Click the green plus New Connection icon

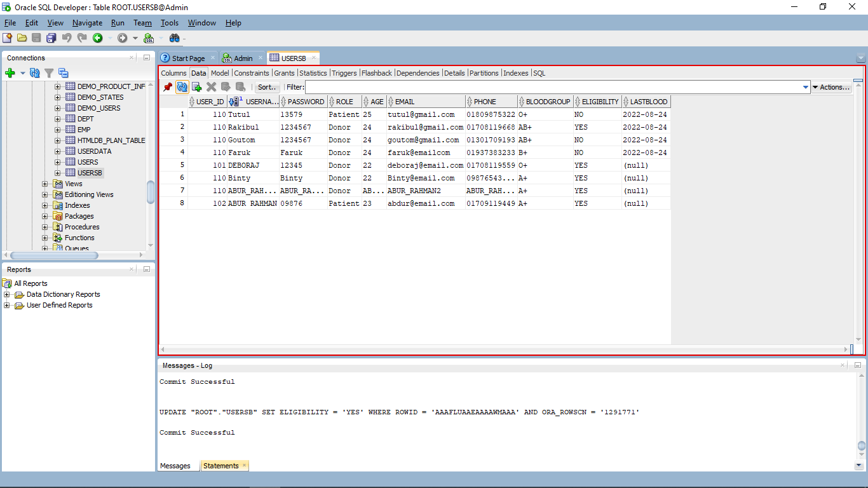pos(10,73)
